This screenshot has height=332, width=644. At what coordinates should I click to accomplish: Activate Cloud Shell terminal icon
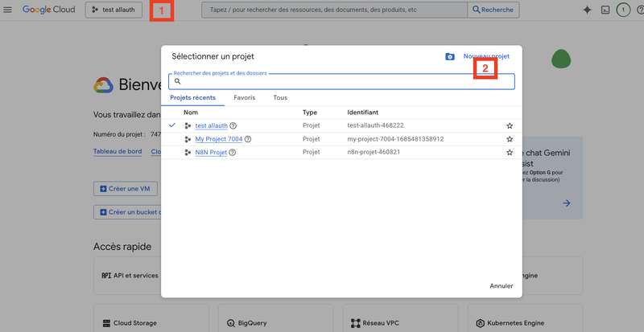click(x=605, y=10)
